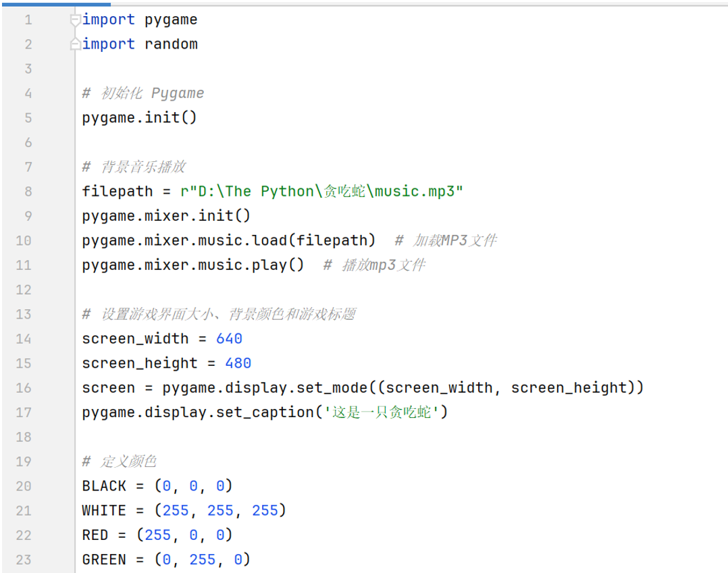The height and width of the screenshot is (573, 728).
Task: Click the comment '定义颜色'
Action: point(128,462)
